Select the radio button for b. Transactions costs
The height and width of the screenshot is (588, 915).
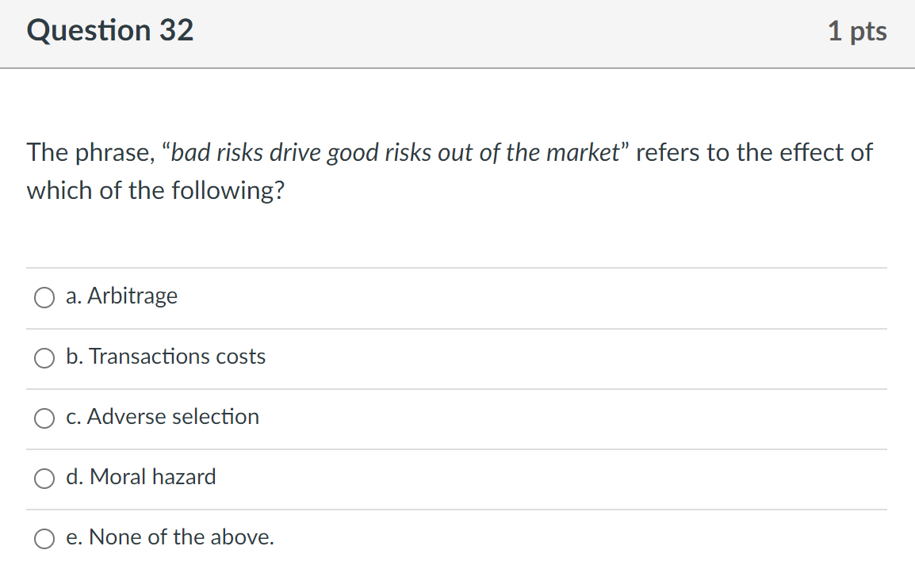point(44,358)
